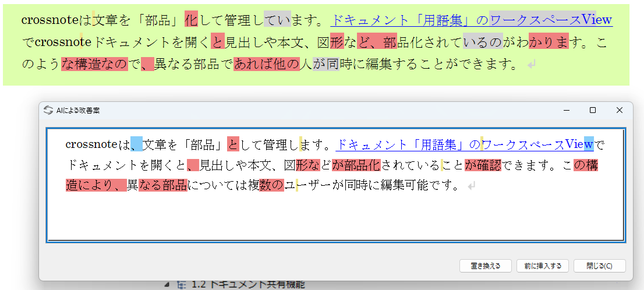Click the blue-highlighted comma after crossnoteは in the dialog
The height and width of the screenshot is (290, 644).
point(136,144)
